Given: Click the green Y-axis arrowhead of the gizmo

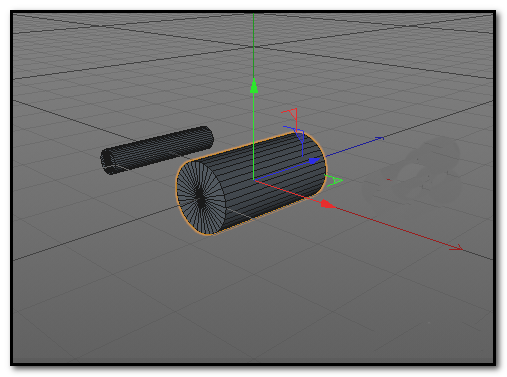Looking at the screenshot, I should pos(254,86).
